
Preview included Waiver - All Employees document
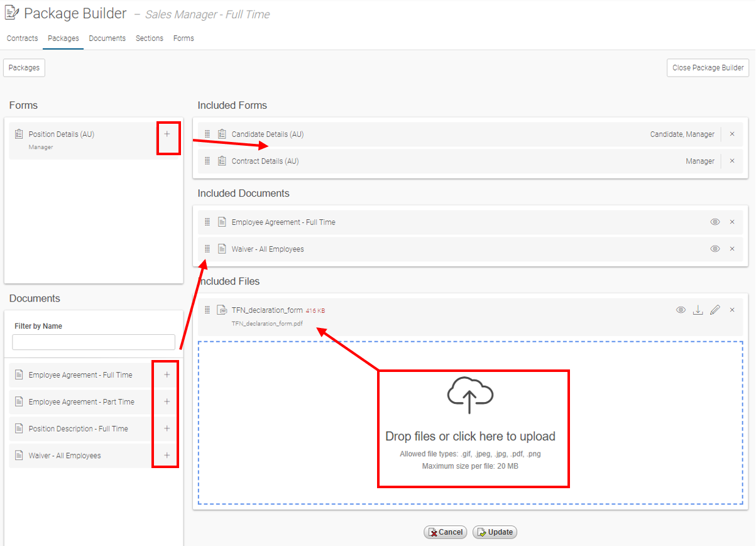click(x=715, y=249)
